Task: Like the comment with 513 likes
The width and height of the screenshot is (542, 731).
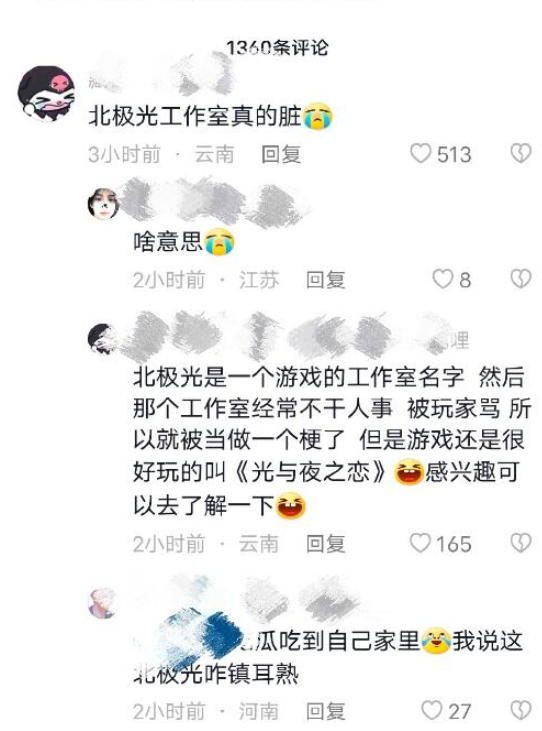Action: (420, 153)
